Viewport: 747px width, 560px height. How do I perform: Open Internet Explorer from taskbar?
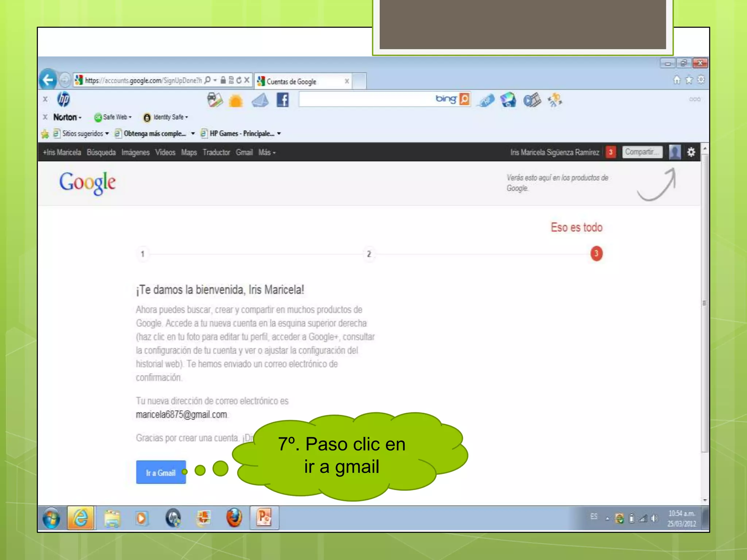[x=81, y=518]
